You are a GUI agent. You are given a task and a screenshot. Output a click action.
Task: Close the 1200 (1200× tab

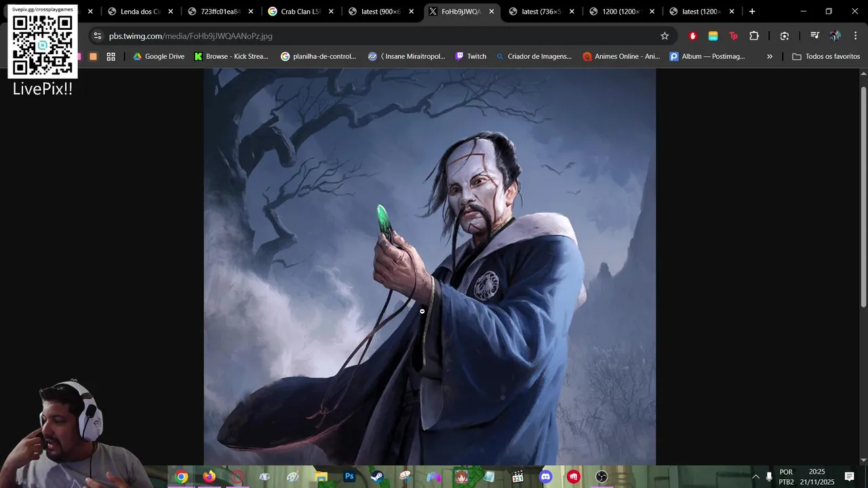[x=652, y=12]
